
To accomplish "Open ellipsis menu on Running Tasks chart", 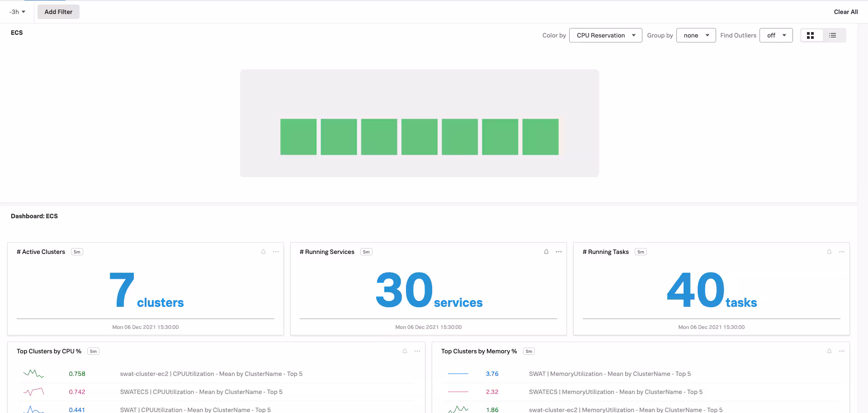I will pyautogui.click(x=842, y=252).
